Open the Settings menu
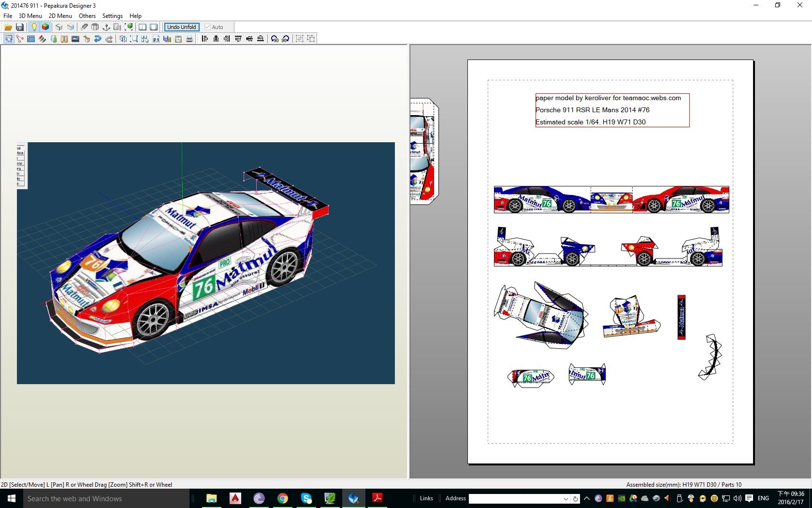The height and width of the screenshot is (508, 812). tap(112, 15)
